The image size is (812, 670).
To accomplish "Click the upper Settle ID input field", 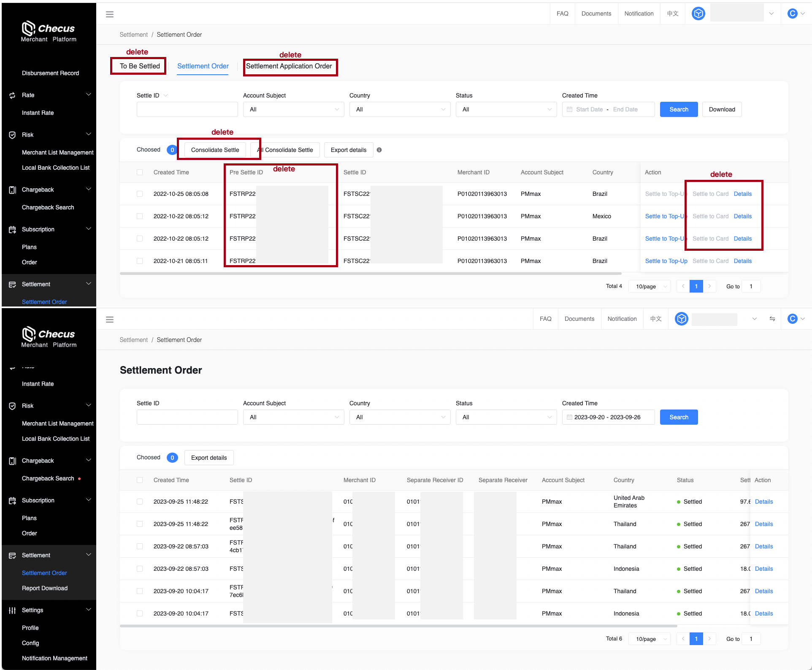I will tap(187, 109).
